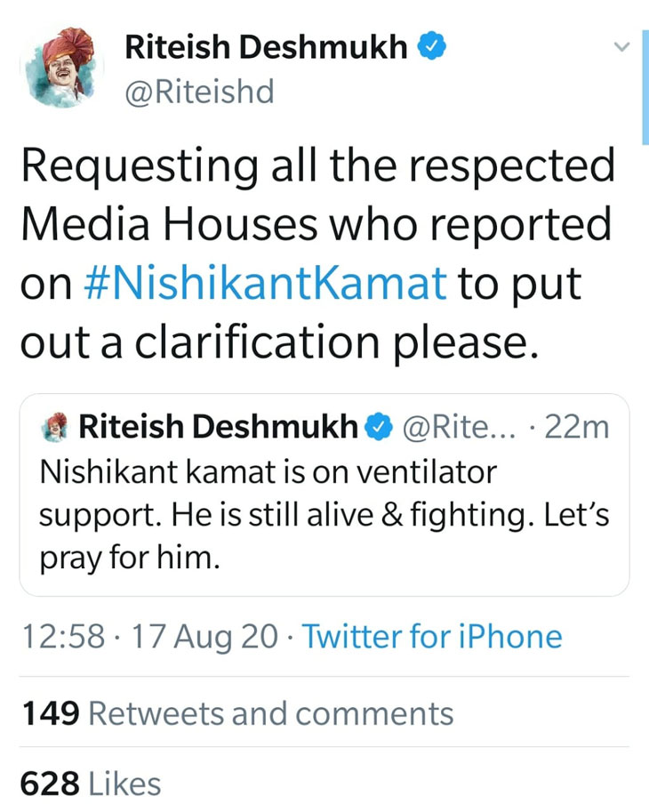Open the quoted tweet about ventilator support
The width and height of the screenshot is (649, 812).
[x=324, y=516]
